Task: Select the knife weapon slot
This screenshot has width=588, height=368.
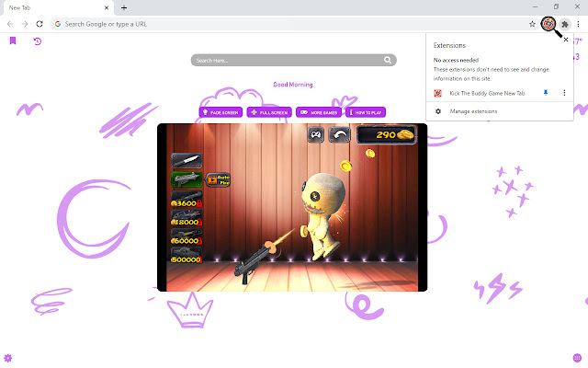Action: (187, 161)
